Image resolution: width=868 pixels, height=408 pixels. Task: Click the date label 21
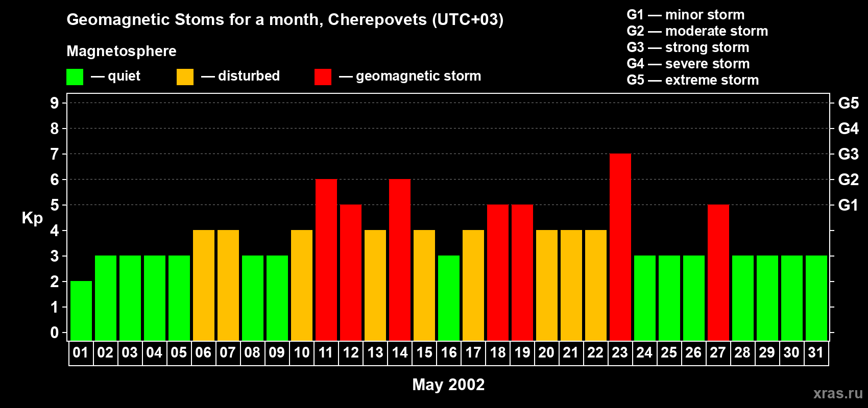click(571, 352)
